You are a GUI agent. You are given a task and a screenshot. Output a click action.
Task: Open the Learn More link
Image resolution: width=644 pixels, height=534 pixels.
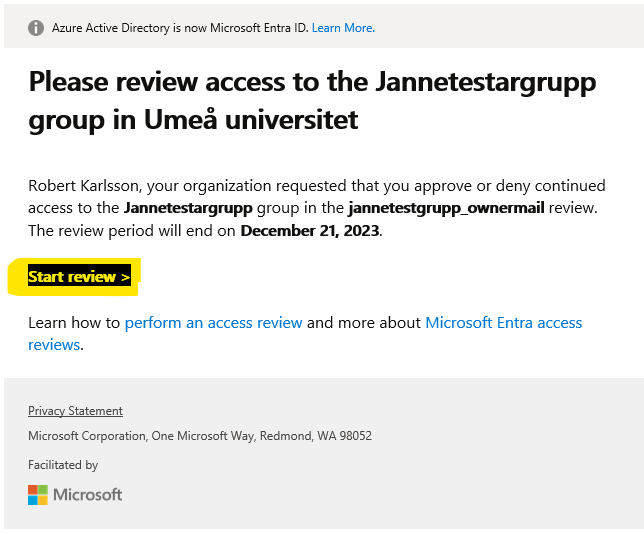[x=343, y=28]
